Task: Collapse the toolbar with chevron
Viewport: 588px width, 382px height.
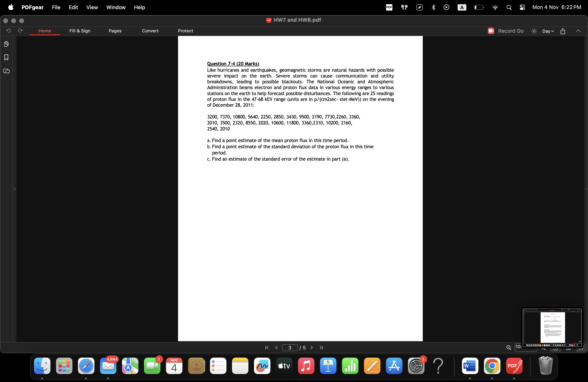Action: [578, 31]
